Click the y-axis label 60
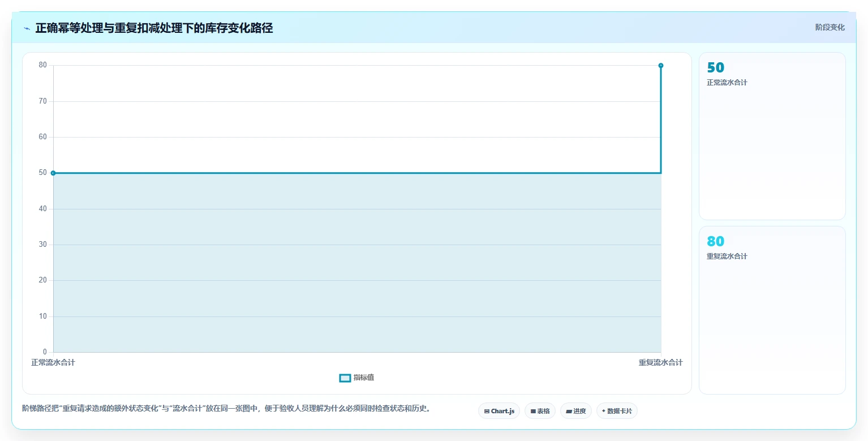Image resolution: width=868 pixels, height=441 pixels. [43, 137]
